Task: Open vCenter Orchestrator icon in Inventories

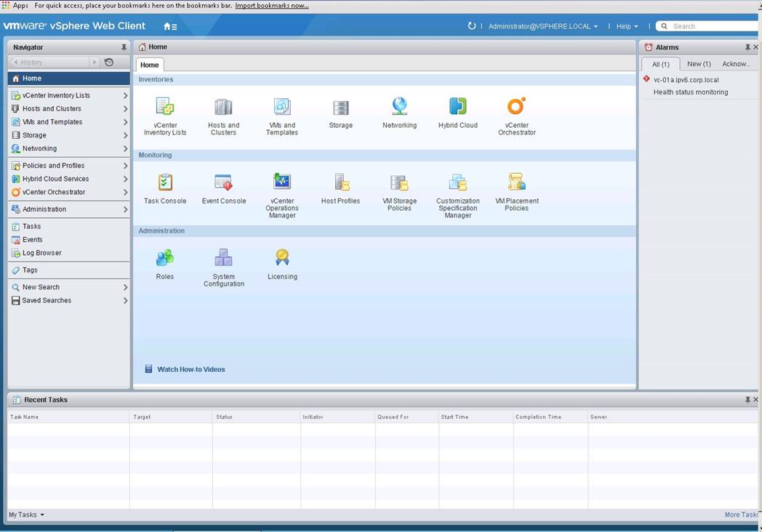Action: (516, 106)
